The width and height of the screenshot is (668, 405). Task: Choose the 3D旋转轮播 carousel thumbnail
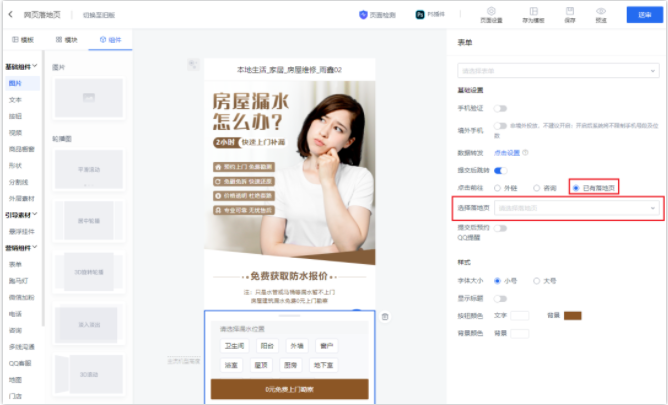89,272
